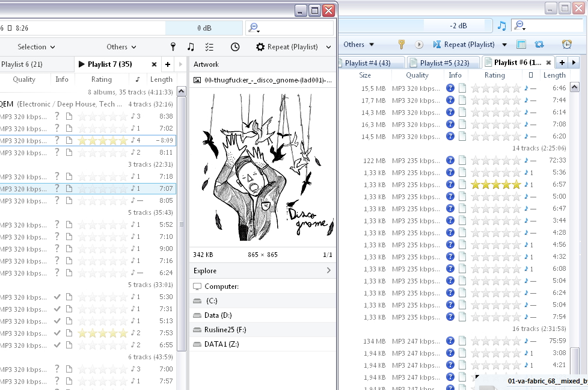Viewport: 588px width, 390px height.
Task: Click the 0 dB volume slider
Action: tap(204, 28)
